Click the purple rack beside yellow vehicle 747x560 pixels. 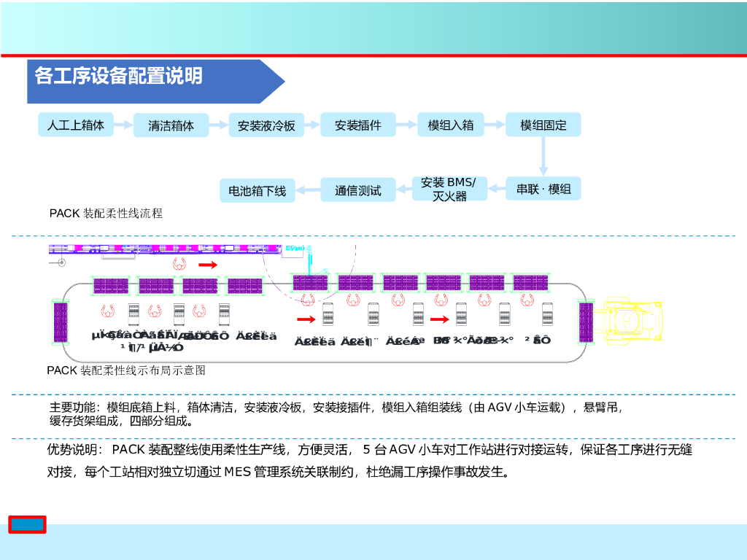click(x=586, y=322)
